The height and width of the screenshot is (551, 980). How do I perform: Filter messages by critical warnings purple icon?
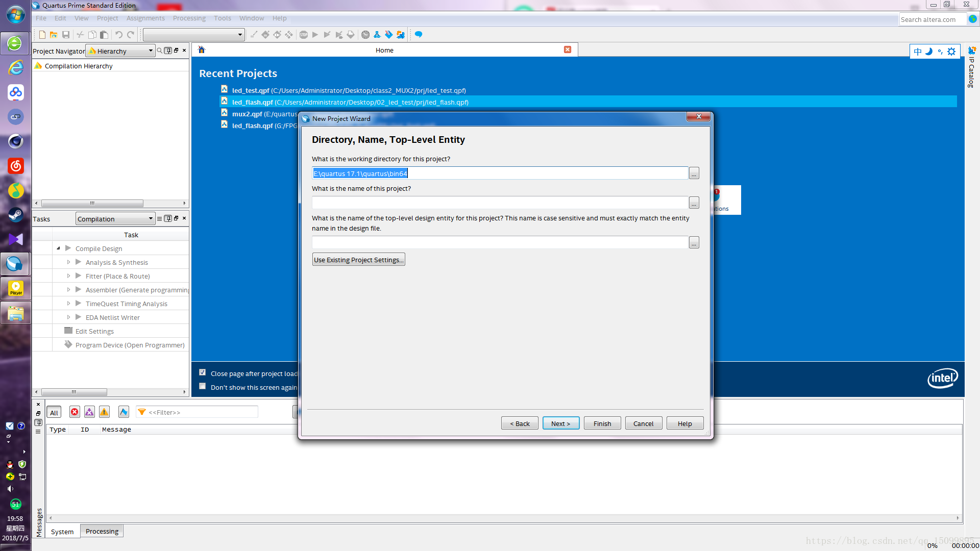pos(89,412)
